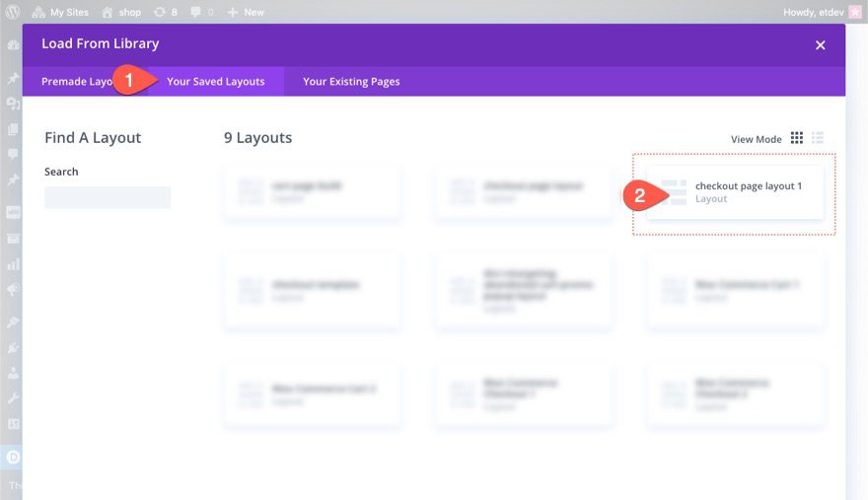868x500 pixels.
Task: Open Pages in the sidebar
Action: coord(13,129)
